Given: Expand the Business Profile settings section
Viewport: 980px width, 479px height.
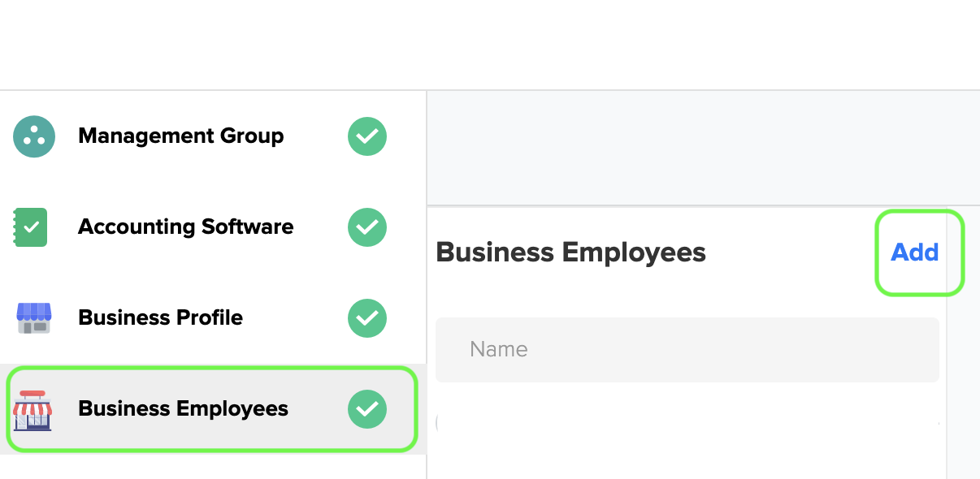Looking at the screenshot, I should [x=160, y=317].
